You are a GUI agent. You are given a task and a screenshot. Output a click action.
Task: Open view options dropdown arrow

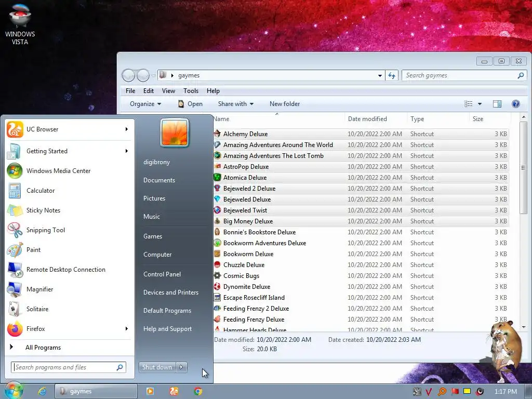(480, 104)
